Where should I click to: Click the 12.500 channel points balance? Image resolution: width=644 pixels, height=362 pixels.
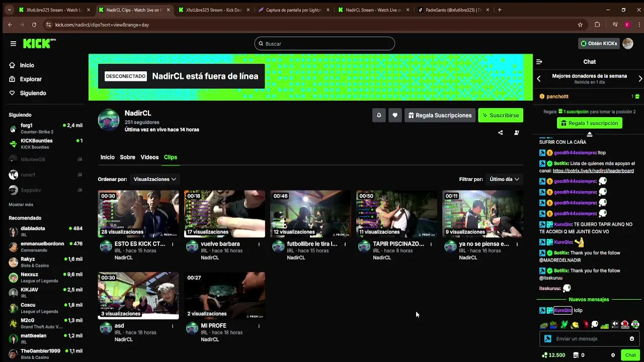pyautogui.click(x=553, y=355)
